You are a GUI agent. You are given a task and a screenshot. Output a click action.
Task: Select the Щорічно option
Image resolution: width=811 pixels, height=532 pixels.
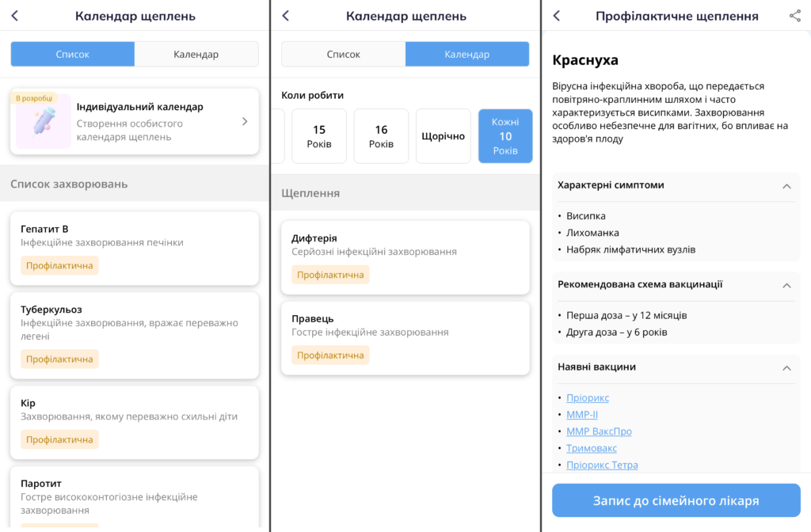pos(443,135)
